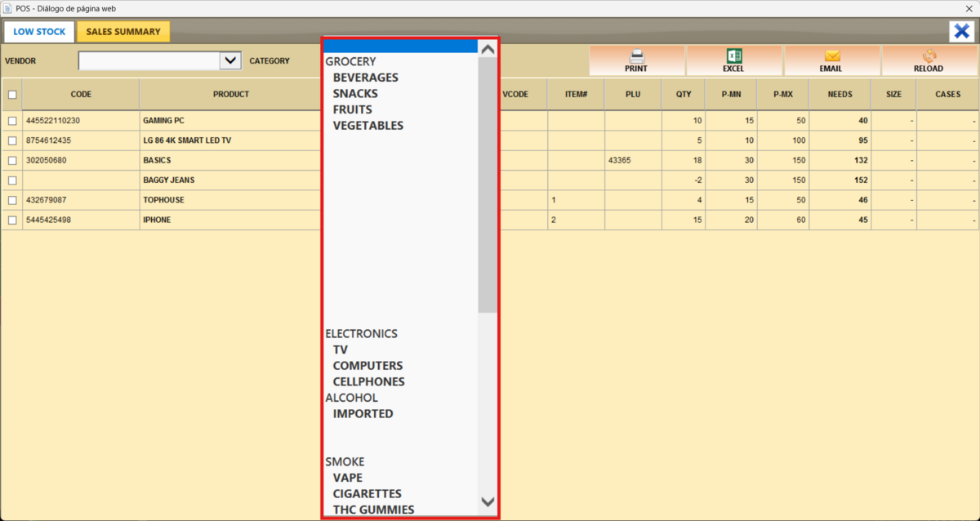
Task: Click the P-MN column header
Action: coord(731,95)
